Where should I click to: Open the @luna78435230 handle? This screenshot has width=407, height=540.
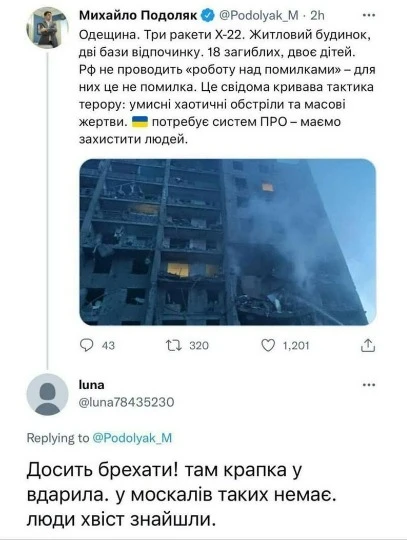coord(126,402)
